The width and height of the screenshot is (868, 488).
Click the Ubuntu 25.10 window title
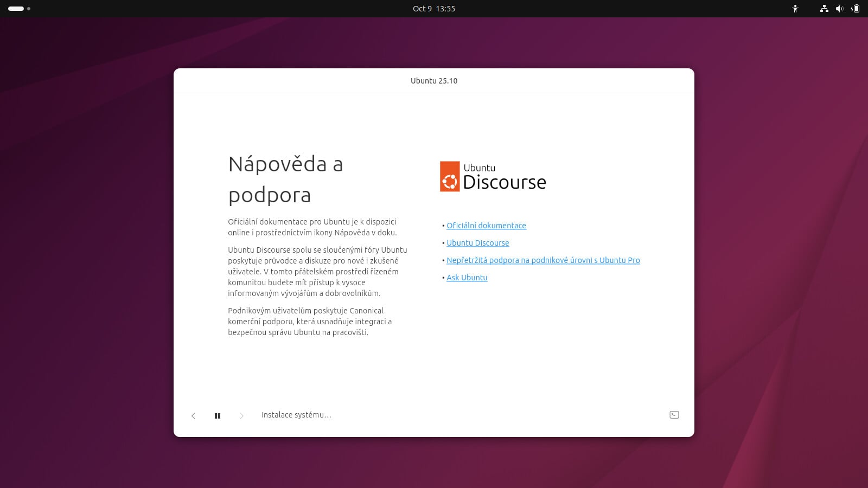tap(434, 81)
